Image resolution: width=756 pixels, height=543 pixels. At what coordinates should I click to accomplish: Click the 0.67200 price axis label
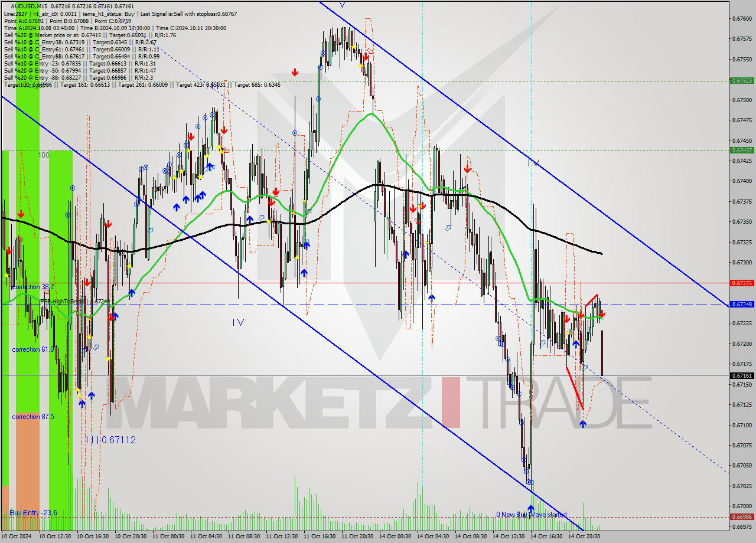[741, 344]
